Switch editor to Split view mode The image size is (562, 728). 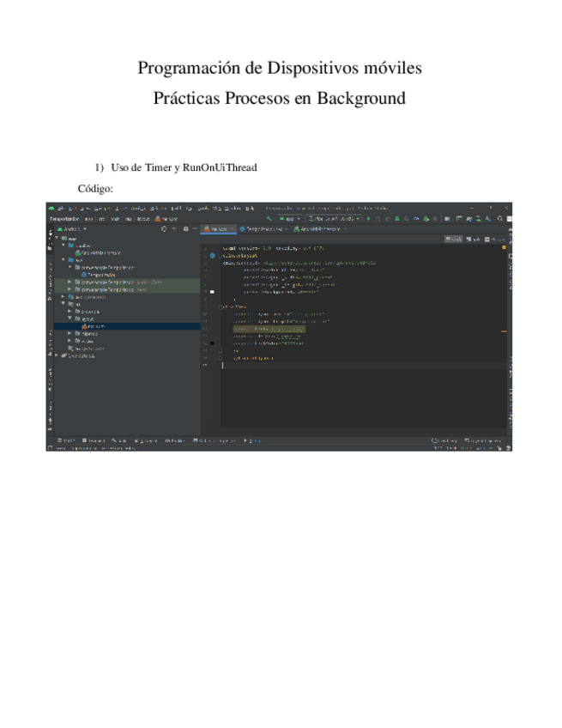coord(474,239)
